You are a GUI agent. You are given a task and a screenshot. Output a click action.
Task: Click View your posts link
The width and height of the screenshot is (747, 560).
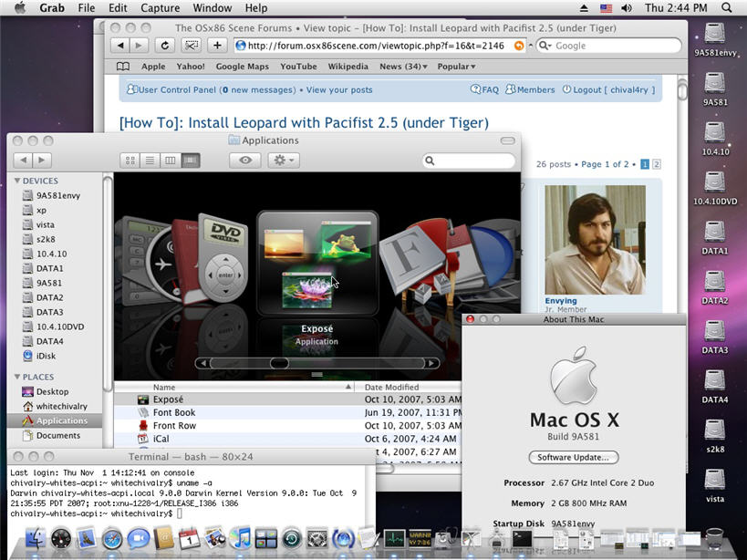pos(339,90)
